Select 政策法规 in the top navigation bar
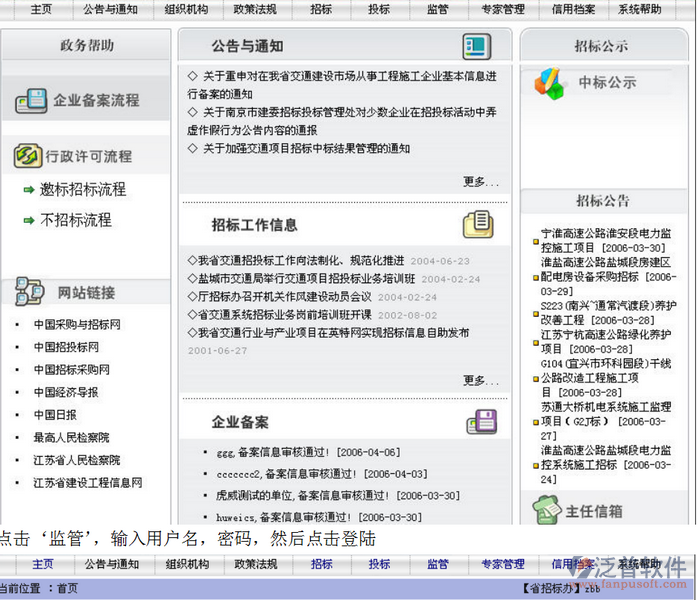 pyautogui.click(x=255, y=9)
